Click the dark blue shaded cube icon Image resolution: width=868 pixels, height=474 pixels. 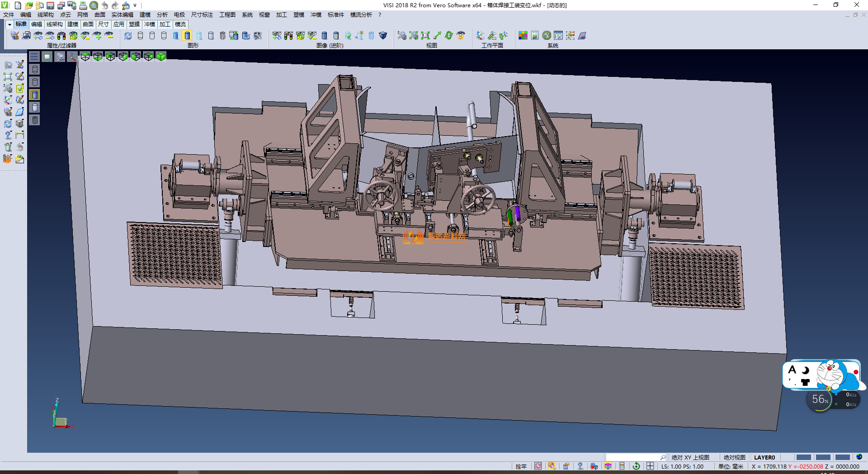tap(383, 36)
